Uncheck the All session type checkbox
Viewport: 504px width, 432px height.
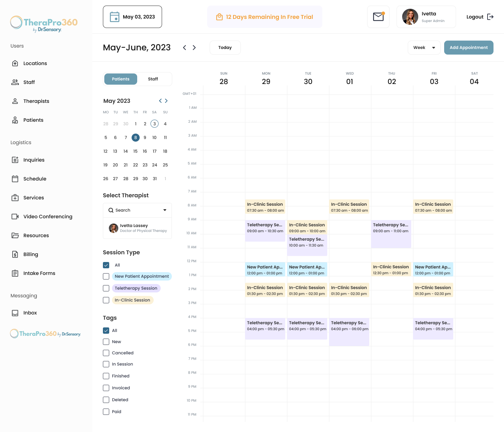click(x=106, y=265)
